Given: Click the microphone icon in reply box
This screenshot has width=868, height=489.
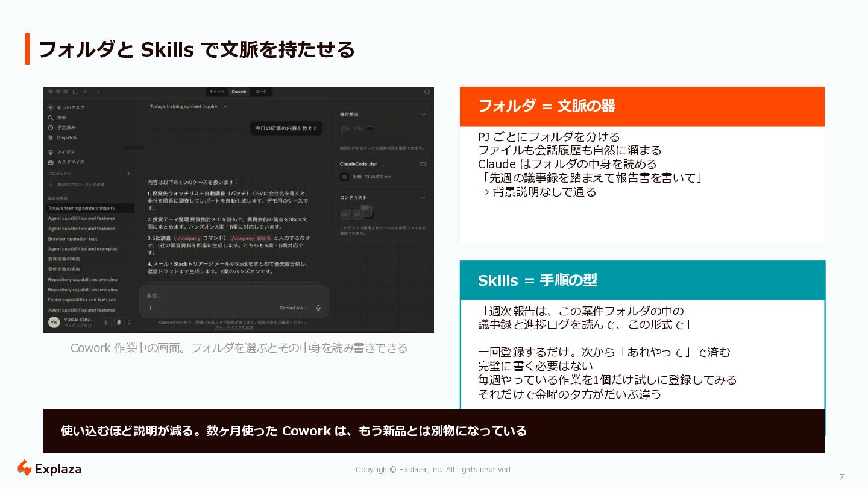Looking at the screenshot, I should (318, 308).
